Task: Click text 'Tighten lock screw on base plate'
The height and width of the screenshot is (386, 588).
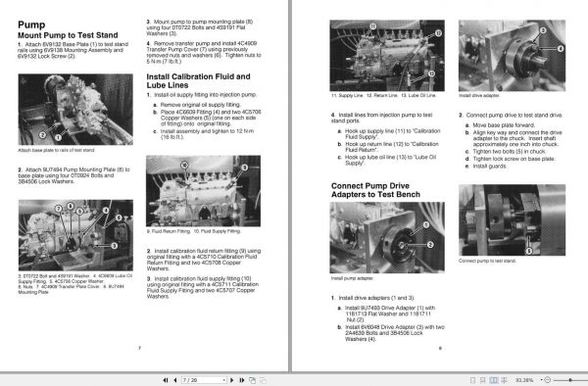Action: (x=514, y=159)
